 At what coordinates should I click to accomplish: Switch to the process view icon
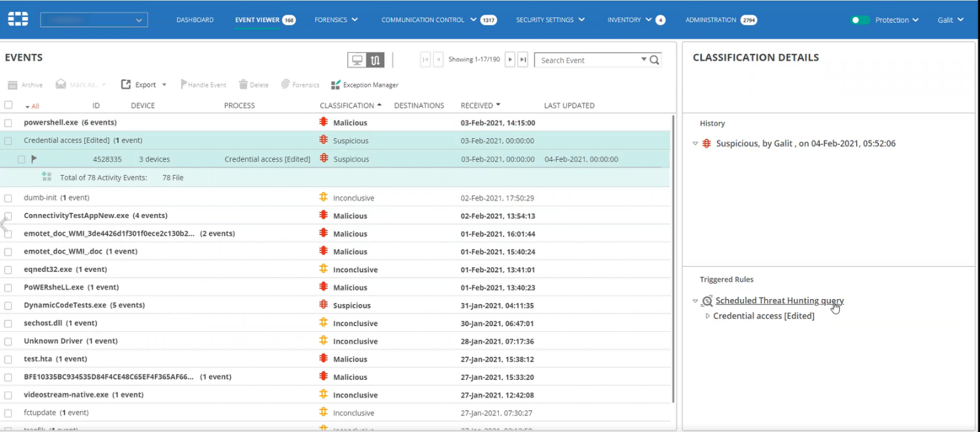375,60
